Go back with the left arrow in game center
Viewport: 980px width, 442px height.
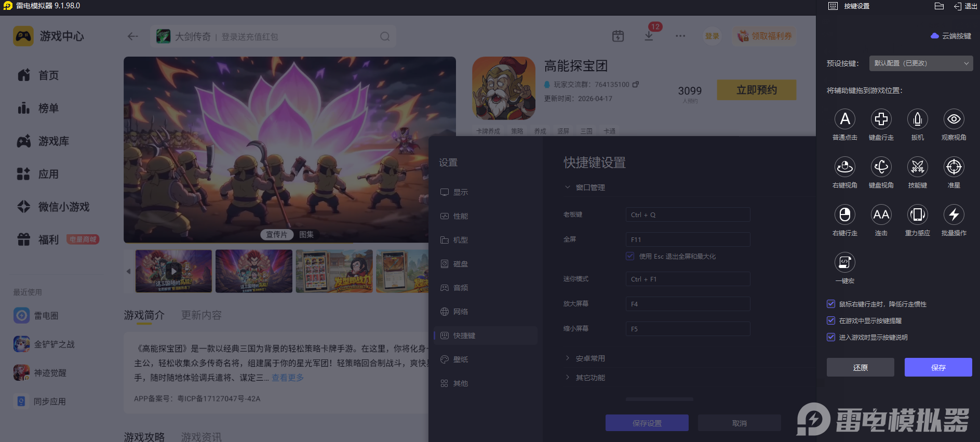click(133, 36)
